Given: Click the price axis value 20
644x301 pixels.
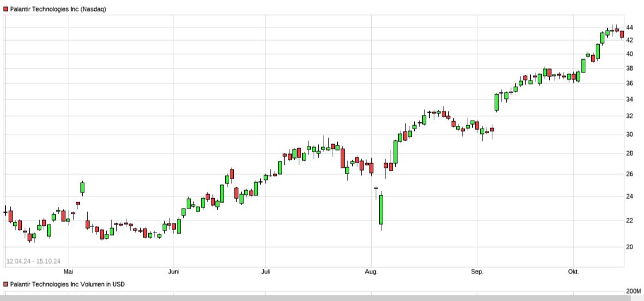Looking at the screenshot, I should pyautogui.click(x=629, y=247).
